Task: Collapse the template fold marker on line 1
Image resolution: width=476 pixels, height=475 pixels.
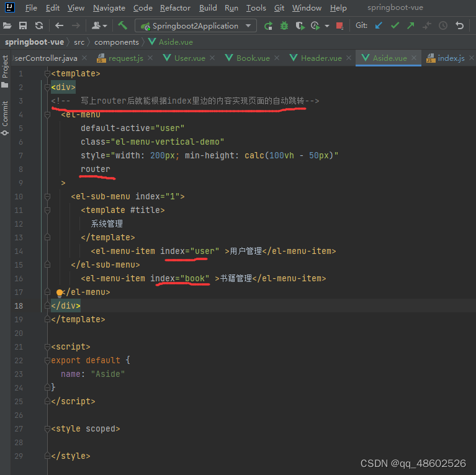Action: click(47, 73)
